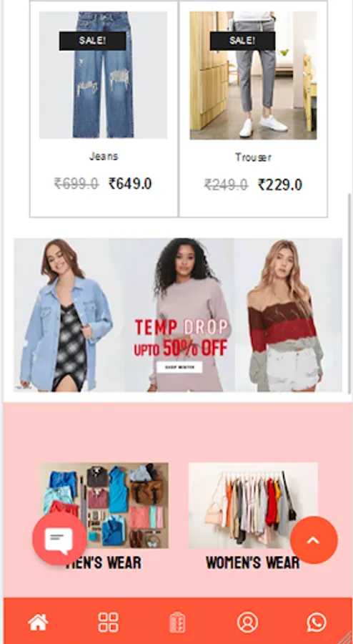Click the ₹649.0 Jeans sale price

click(130, 183)
